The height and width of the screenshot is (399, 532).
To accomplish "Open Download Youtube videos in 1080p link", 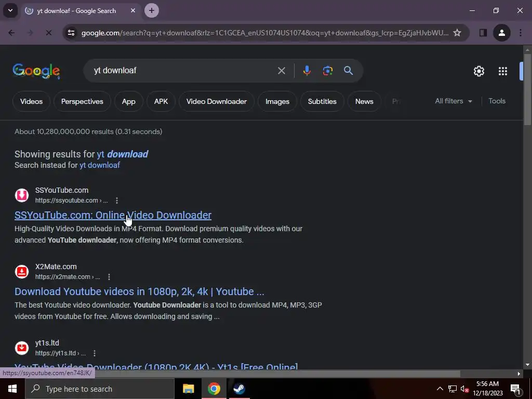I will (x=139, y=291).
